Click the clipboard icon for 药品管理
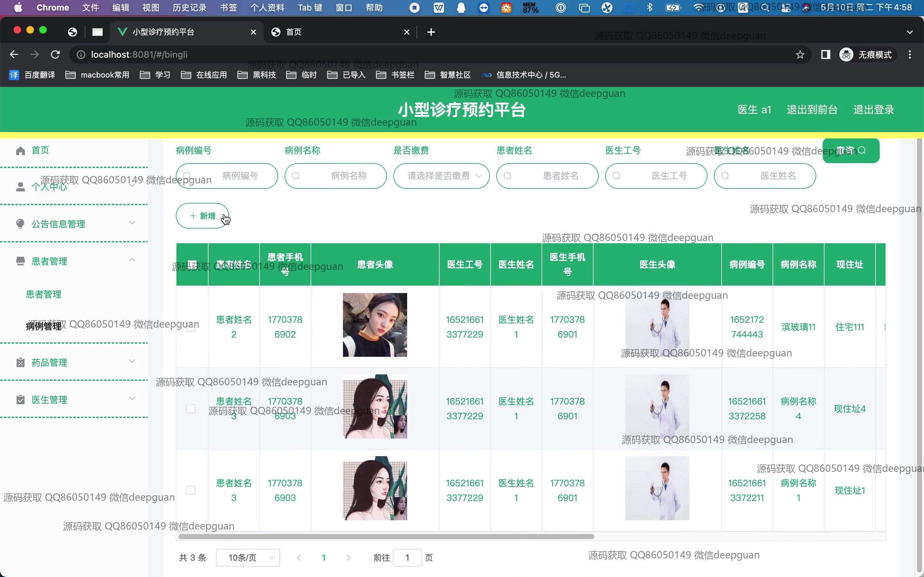The image size is (924, 577). 21,363
